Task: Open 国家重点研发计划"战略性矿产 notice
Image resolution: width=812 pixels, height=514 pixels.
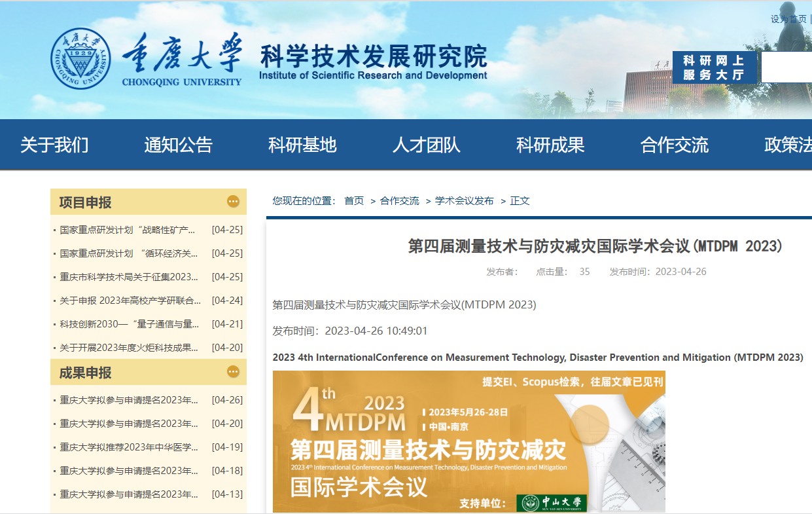Action: pos(128,230)
